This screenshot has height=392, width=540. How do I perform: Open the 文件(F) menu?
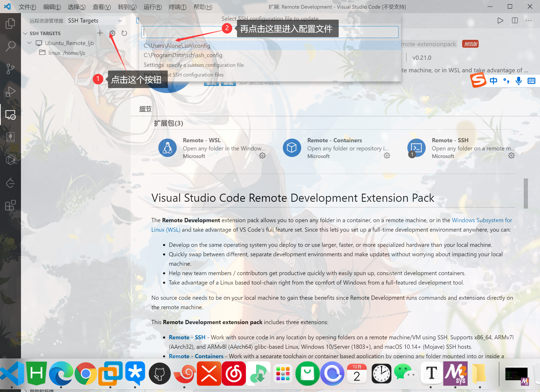pyautogui.click(x=27, y=7)
